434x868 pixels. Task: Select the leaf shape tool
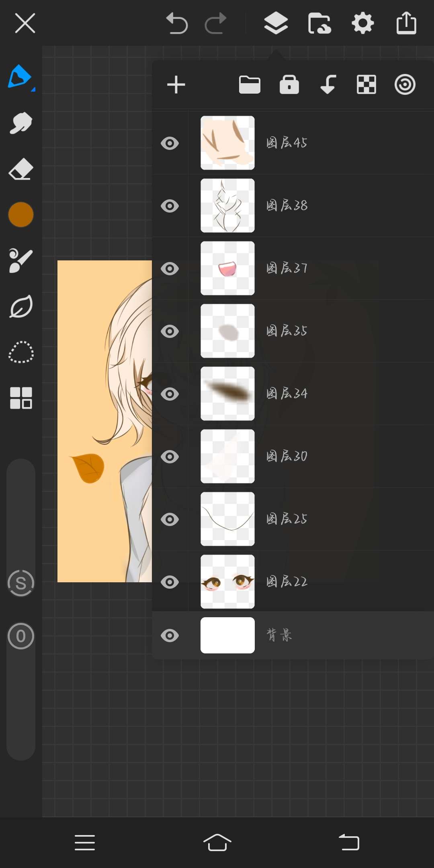21,307
